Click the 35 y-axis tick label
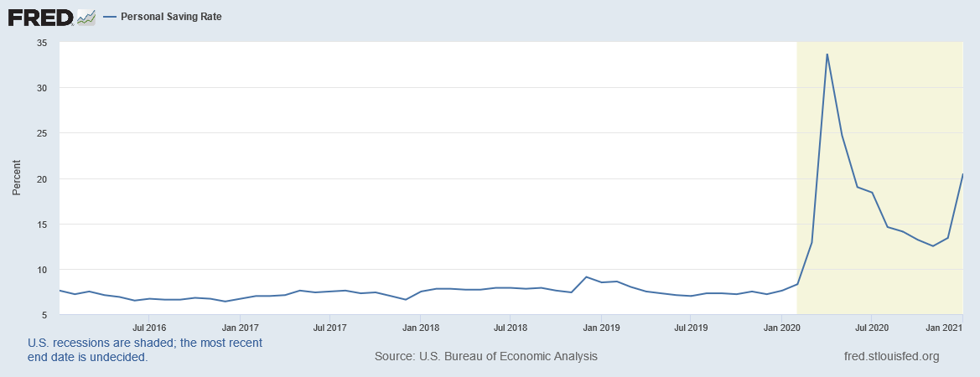This screenshot has width=980, height=377. (x=44, y=43)
